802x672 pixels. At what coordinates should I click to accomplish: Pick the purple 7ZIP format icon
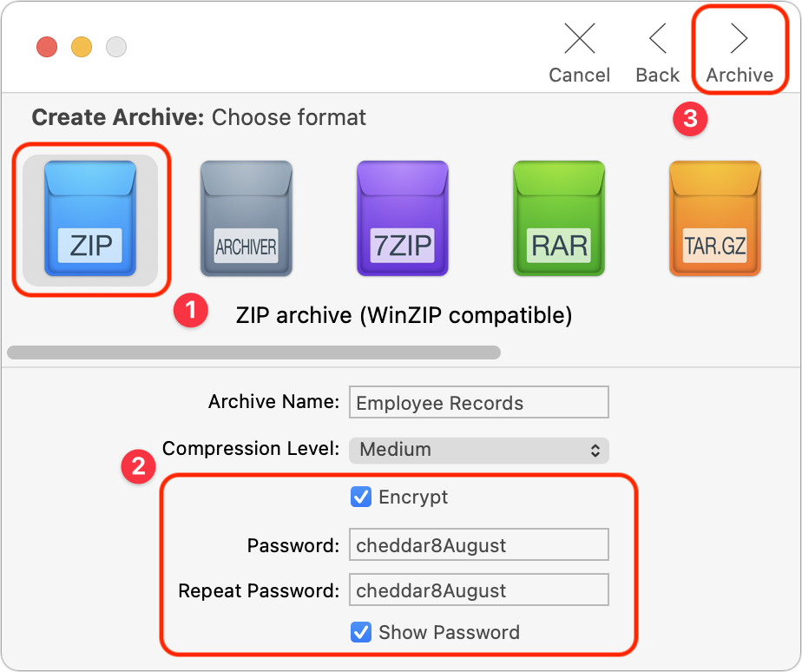point(403,219)
